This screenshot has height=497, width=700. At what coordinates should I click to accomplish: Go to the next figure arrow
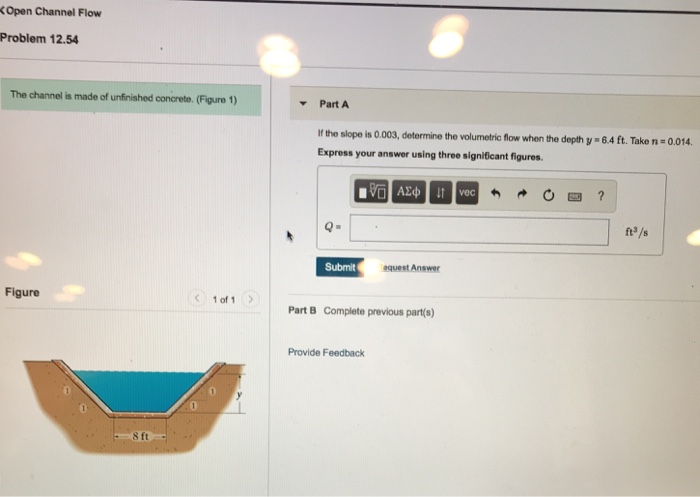250,299
